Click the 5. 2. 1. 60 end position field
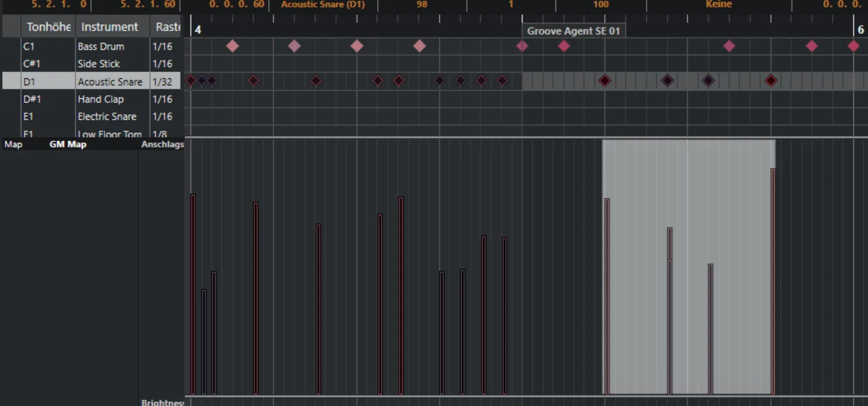868x406 pixels. click(148, 5)
